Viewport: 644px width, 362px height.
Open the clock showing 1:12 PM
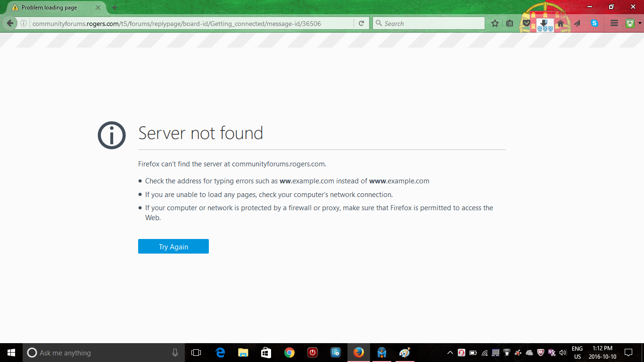point(602,353)
